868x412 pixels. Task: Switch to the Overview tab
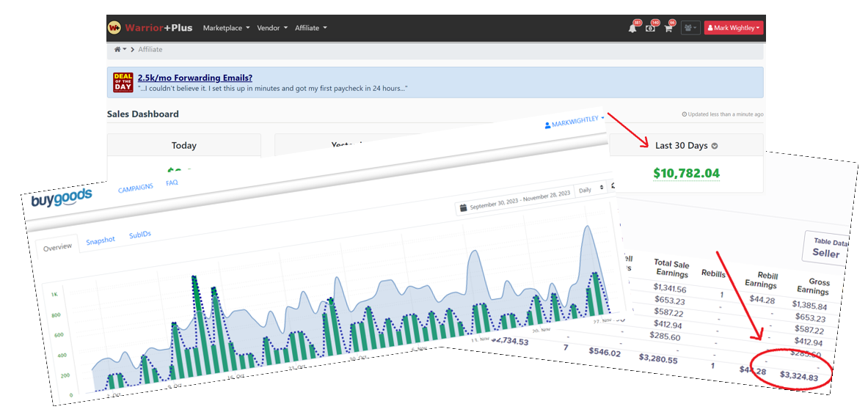pyautogui.click(x=57, y=246)
